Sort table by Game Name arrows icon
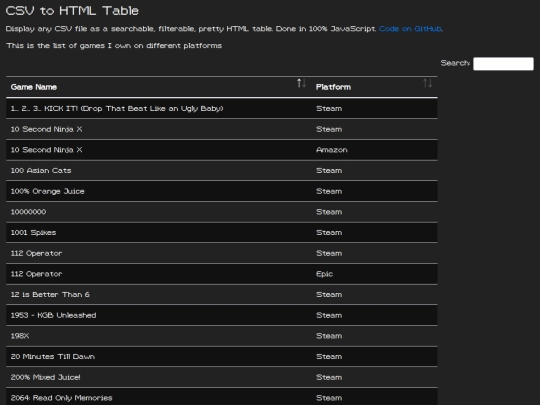Viewport: 540px width, 405px height. (301, 83)
